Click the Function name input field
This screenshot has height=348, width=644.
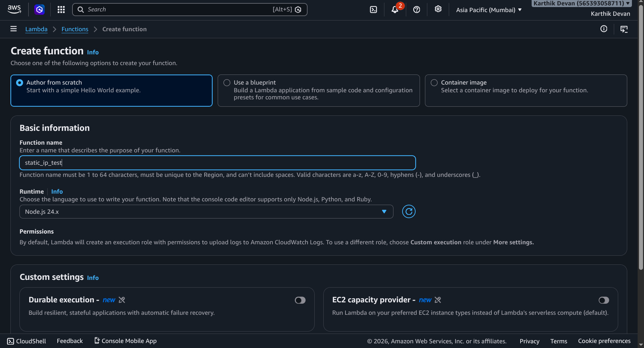pyautogui.click(x=218, y=163)
